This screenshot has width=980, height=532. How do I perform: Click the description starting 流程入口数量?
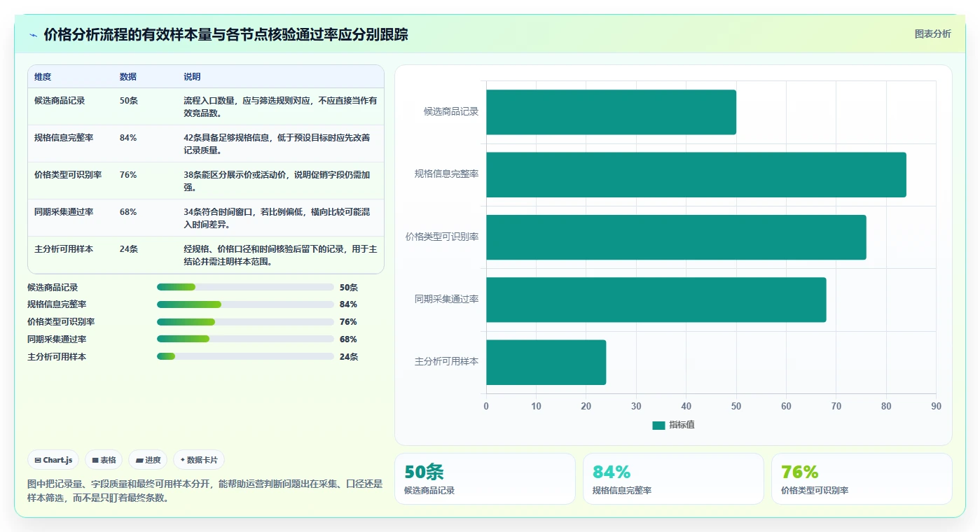tap(280, 106)
